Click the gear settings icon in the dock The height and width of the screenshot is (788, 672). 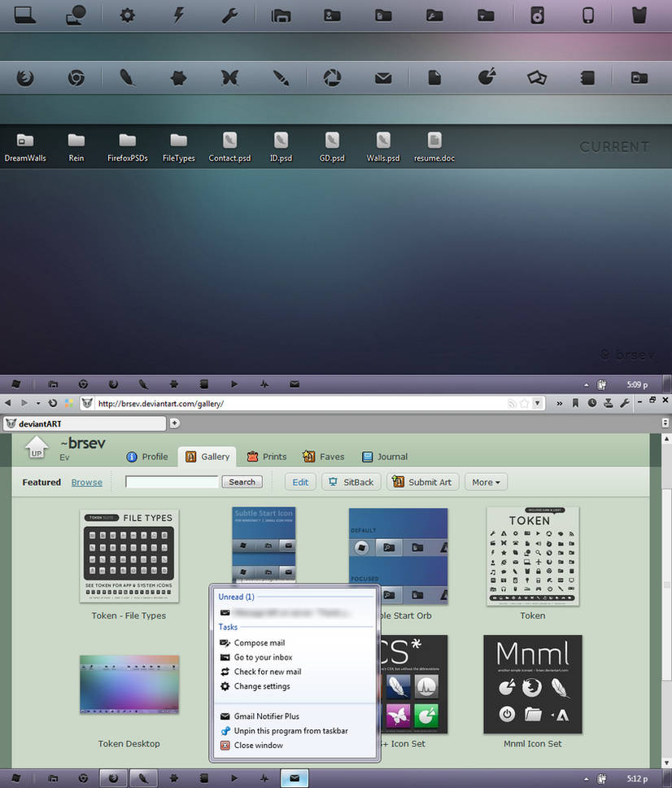coord(127,15)
